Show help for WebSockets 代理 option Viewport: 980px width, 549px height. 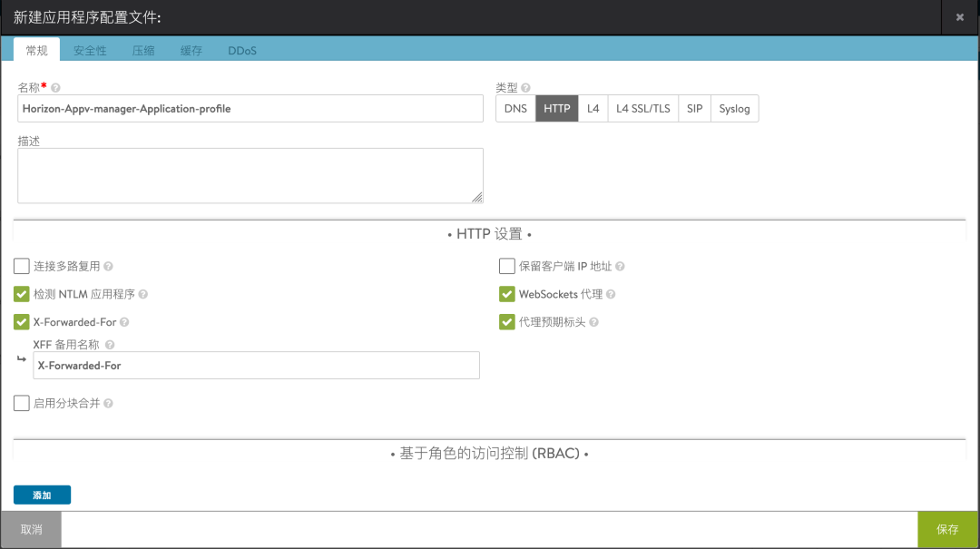(611, 295)
